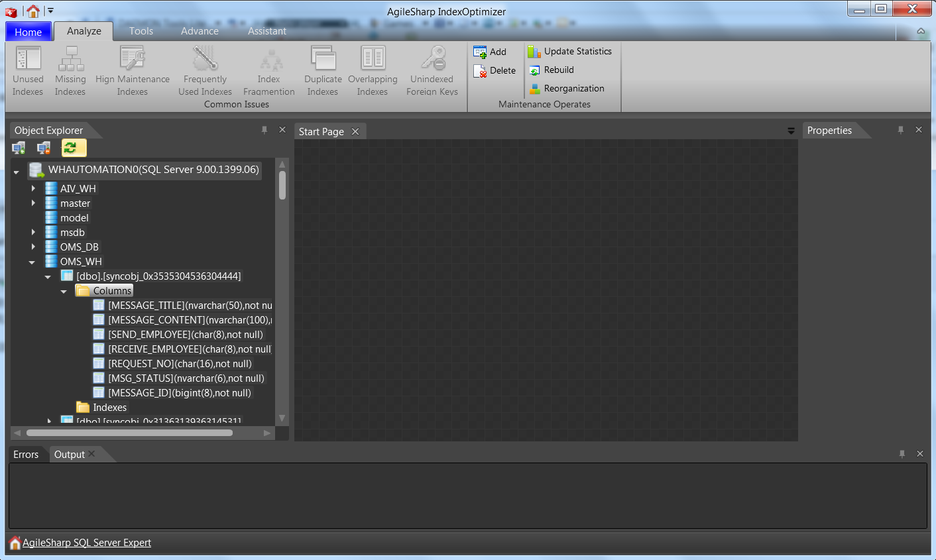Click the home icon in the title bar
This screenshot has width=936, height=560.
[33, 11]
